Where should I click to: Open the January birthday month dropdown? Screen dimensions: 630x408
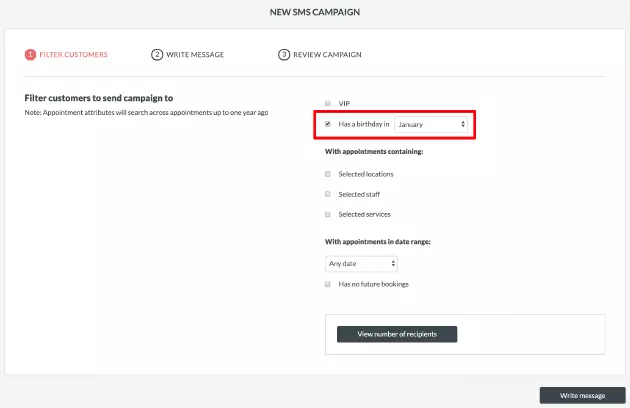(x=431, y=124)
